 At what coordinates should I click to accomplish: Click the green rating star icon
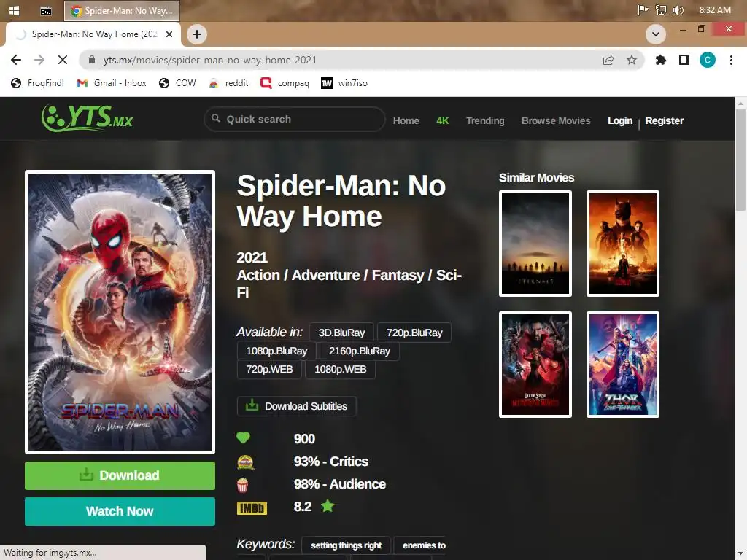click(328, 506)
